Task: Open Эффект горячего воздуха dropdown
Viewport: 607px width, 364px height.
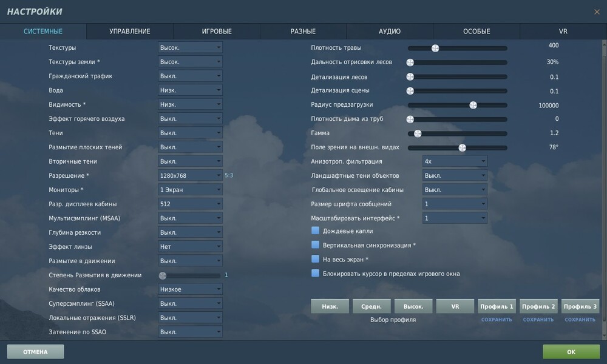Action: pos(190,119)
